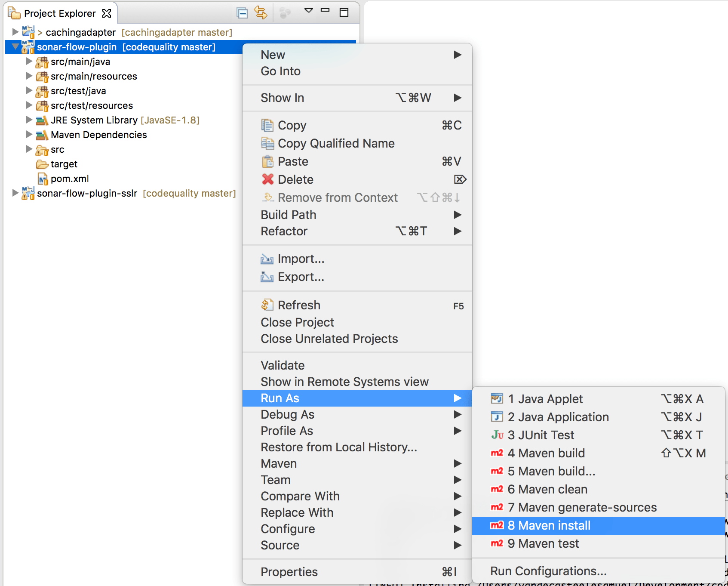Click the Copy icon in the context menu
This screenshot has height=586, width=728.
click(267, 125)
